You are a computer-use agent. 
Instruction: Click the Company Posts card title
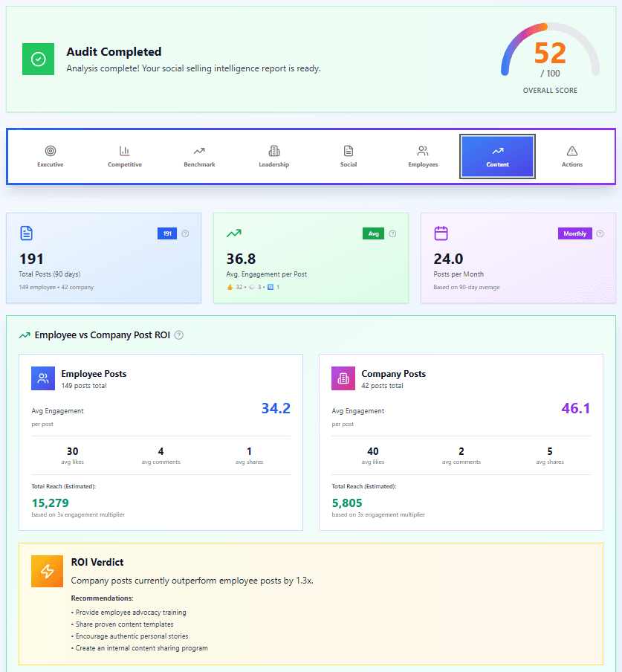tap(394, 374)
